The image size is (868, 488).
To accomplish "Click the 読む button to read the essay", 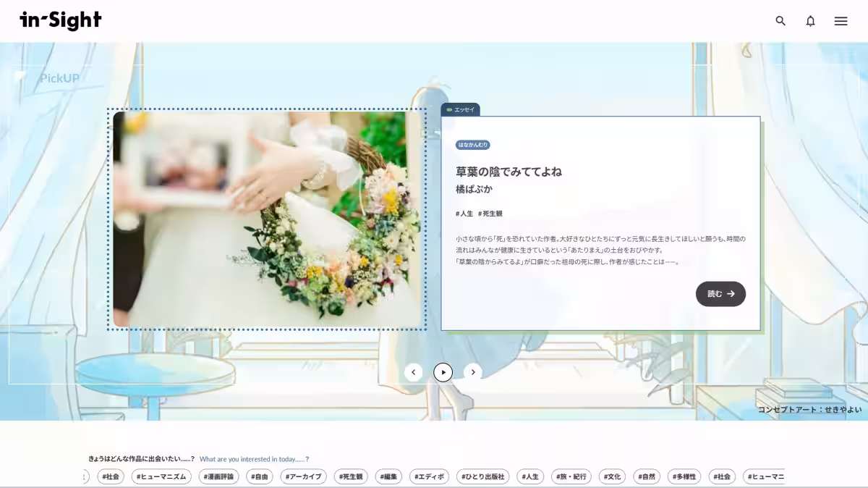I will point(720,294).
